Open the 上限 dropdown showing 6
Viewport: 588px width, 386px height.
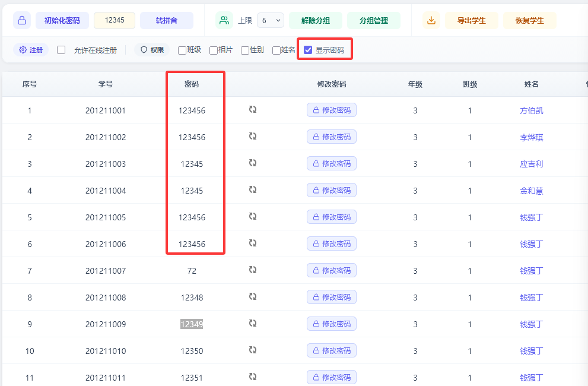pos(270,20)
